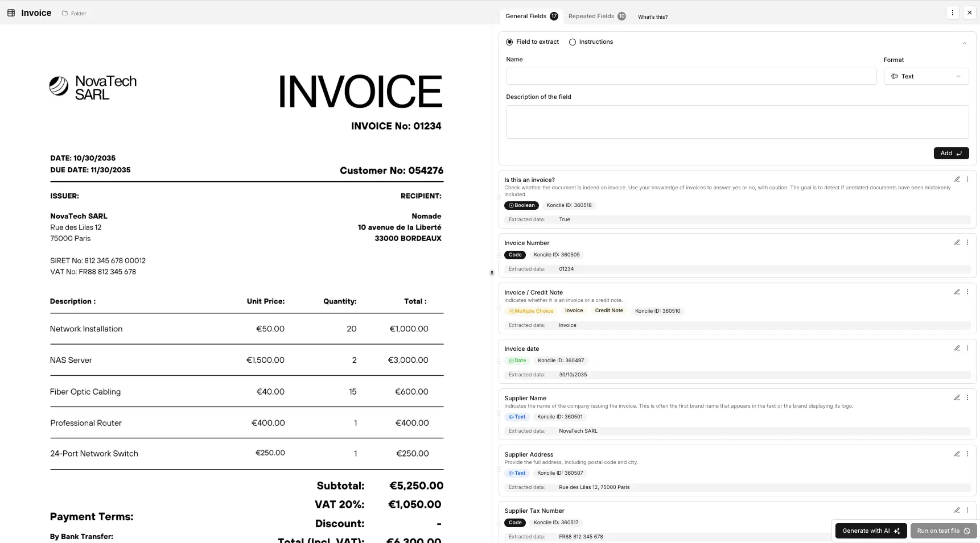Image resolution: width=980 pixels, height=543 pixels.
Task: Focus the Name input field
Action: [691, 76]
